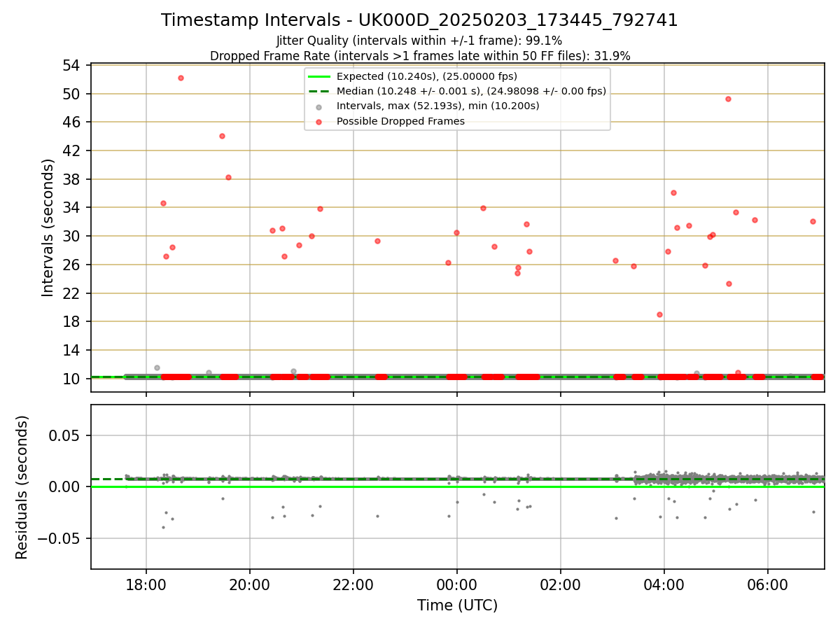Viewport: 840px width, 630px height.
Task: Click the dashed green Median legend line
Action: click(319, 91)
